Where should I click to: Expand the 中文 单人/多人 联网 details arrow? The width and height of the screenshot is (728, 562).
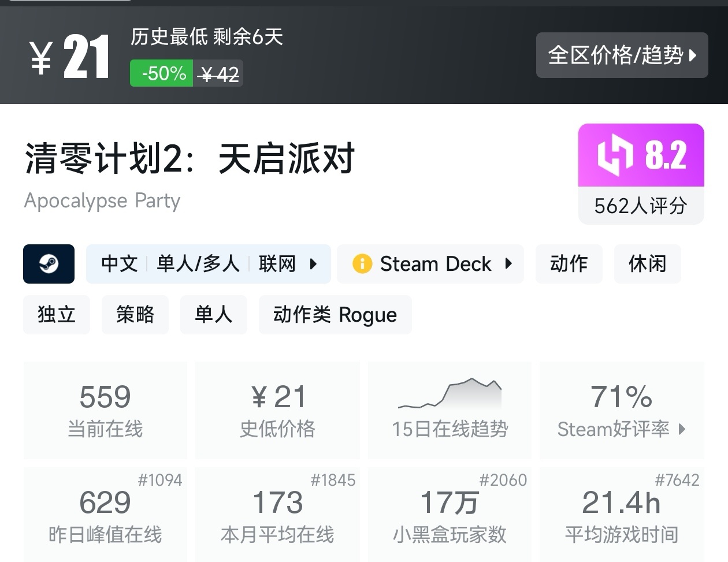point(313,264)
